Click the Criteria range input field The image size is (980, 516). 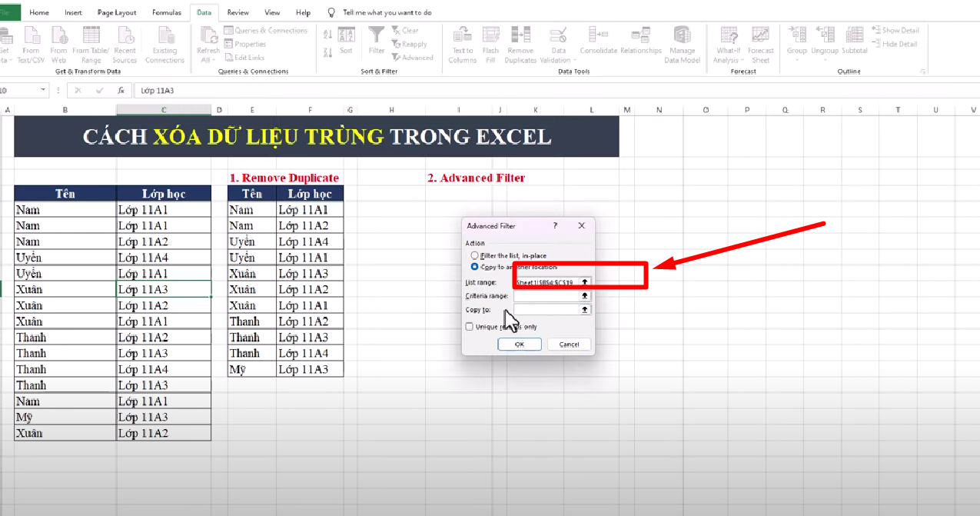pyautogui.click(x=546, y=295)
